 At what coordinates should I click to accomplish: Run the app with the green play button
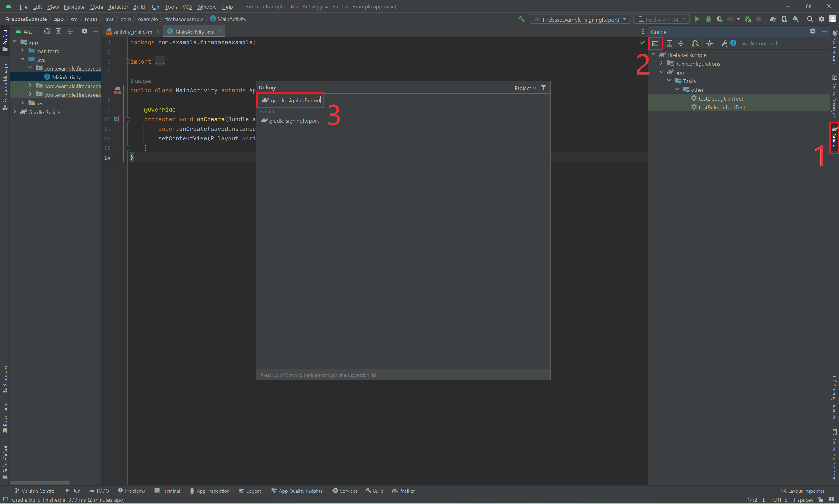tap(697, 19)
